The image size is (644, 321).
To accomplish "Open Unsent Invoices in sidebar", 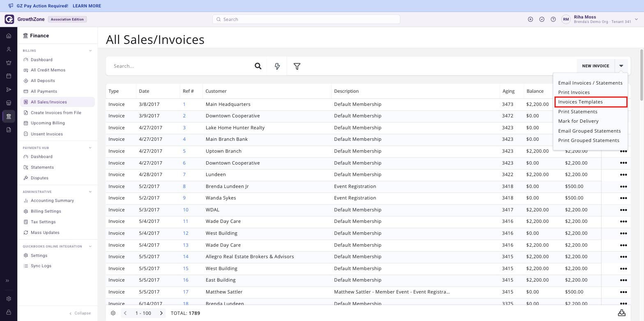I will click(x=47, y=134).
